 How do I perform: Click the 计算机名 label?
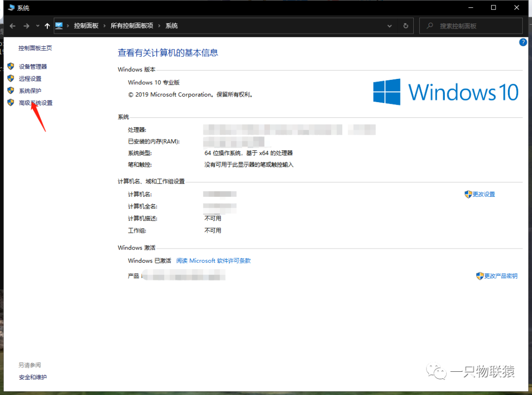pyautogui.click(x=140, y=194)
